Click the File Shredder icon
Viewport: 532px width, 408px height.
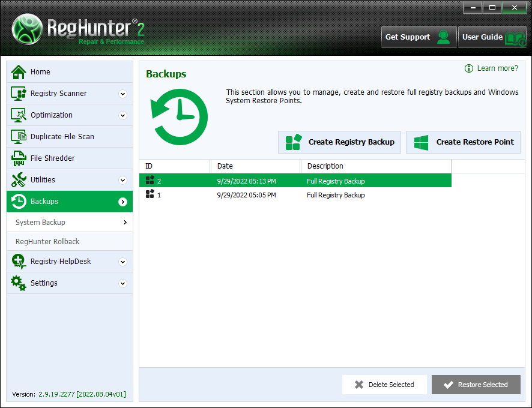click(x=19, y=158)
